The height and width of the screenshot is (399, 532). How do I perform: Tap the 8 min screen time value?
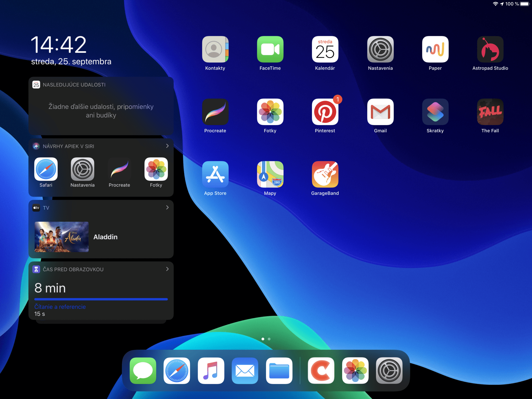point(50,288)
